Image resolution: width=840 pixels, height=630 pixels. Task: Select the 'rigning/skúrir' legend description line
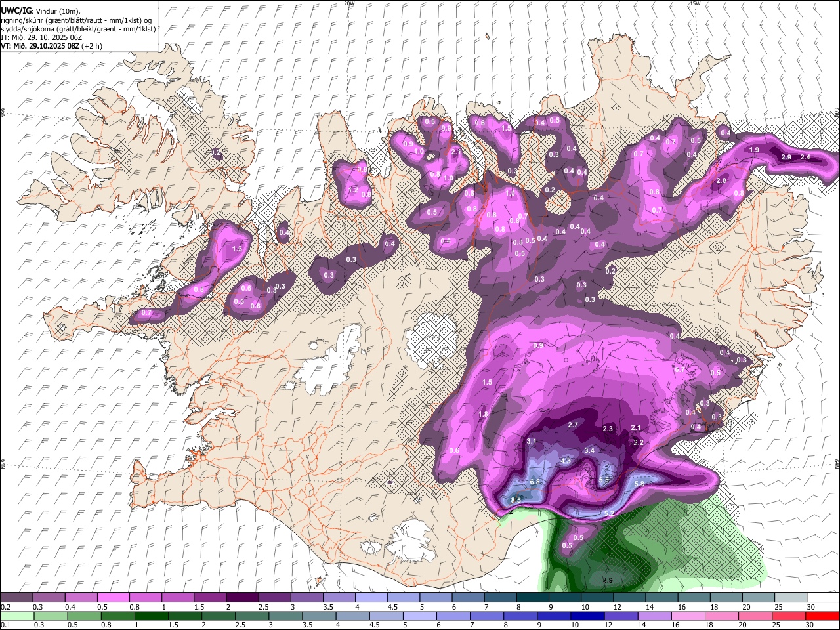point(76,20)
